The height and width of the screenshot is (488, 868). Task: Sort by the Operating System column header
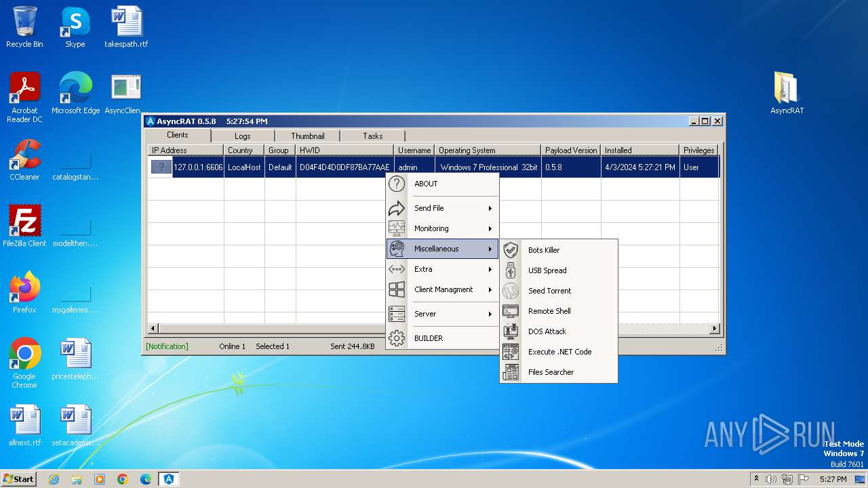(488, 150)
